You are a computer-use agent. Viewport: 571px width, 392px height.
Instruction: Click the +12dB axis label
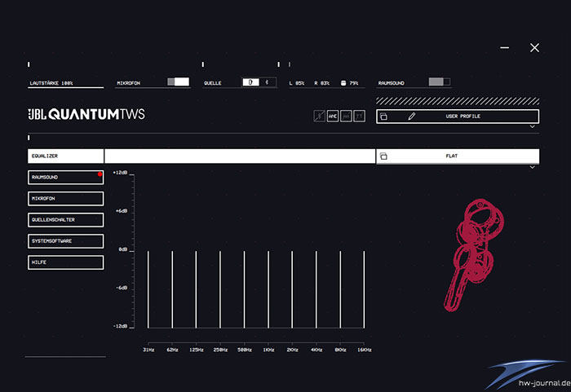point(120,173)
